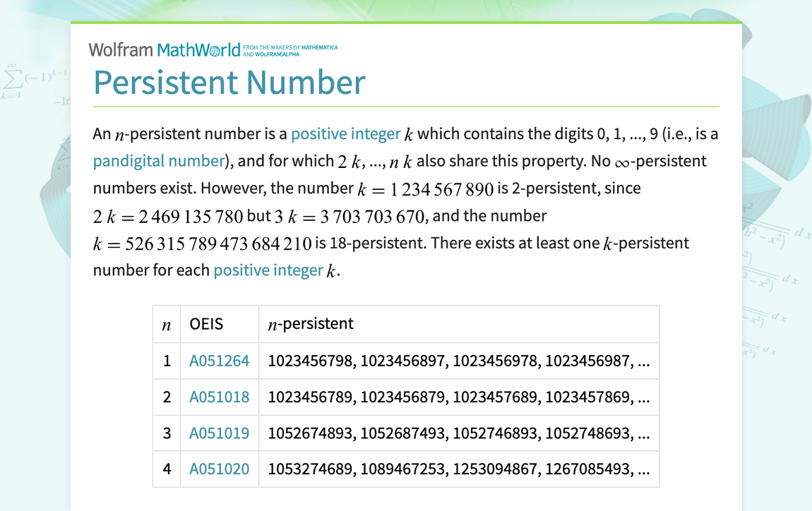Screen dimensions: 812x511
Task: Open the first positive integer link
Action: coord(346,133)
